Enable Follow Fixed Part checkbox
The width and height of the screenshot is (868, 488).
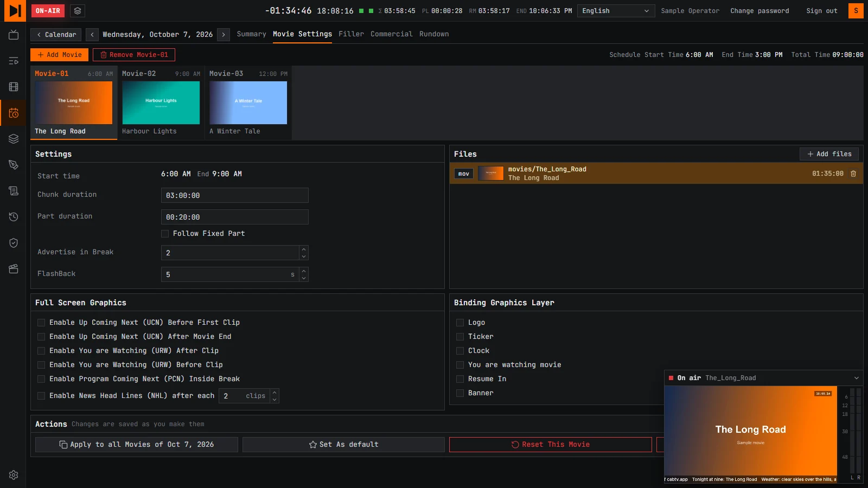165,234
